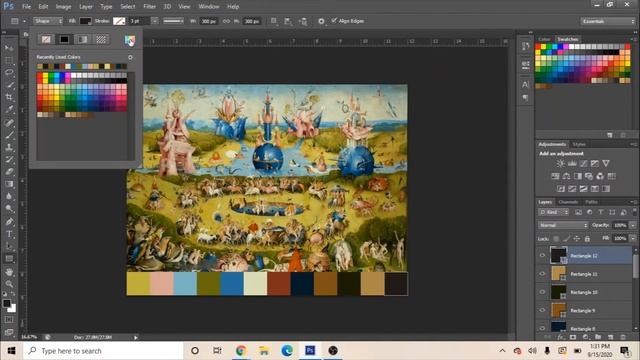Viewport: 640px width, 360px height.
Task: Select the Path Selection tool
Action: [9, 246]
